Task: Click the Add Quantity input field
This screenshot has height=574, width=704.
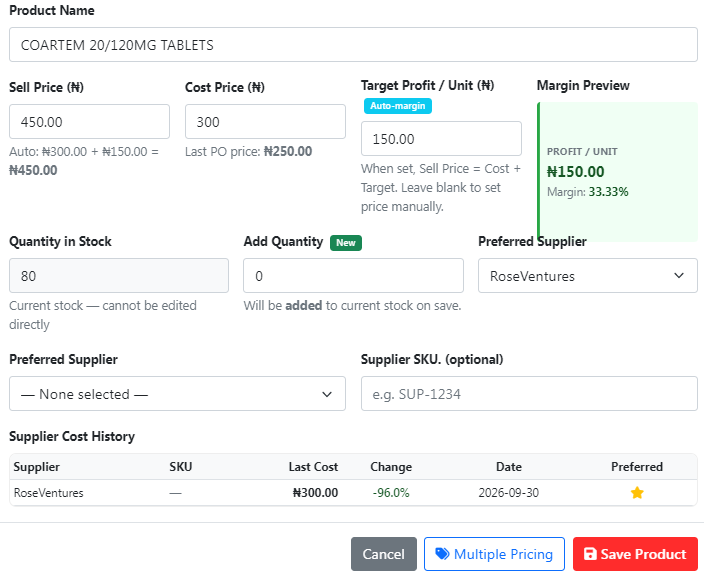Action: click(353, 275)
